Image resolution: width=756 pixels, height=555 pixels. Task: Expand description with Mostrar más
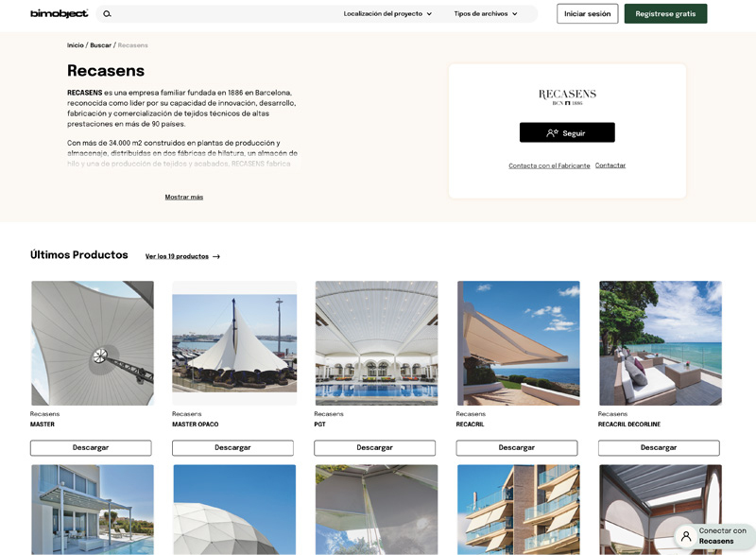[184, 198]
